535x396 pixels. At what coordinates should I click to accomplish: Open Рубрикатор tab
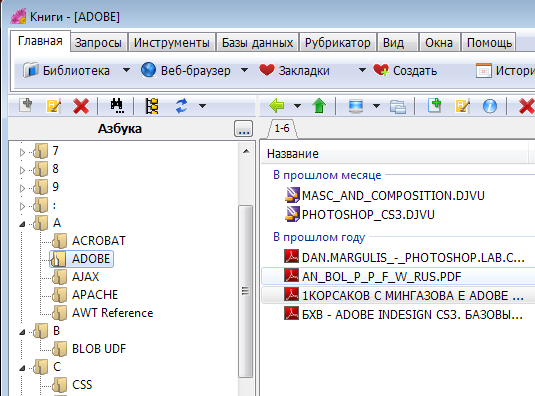337,43
